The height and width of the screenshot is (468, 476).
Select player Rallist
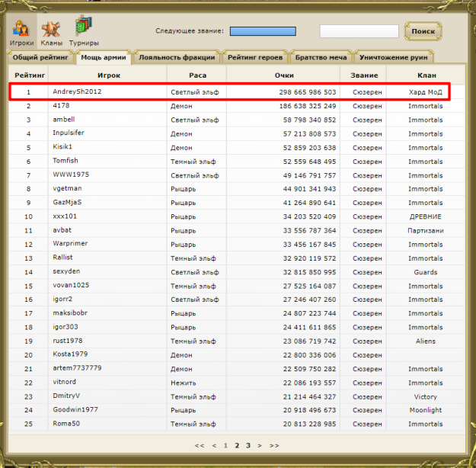(x=62, y=258)
